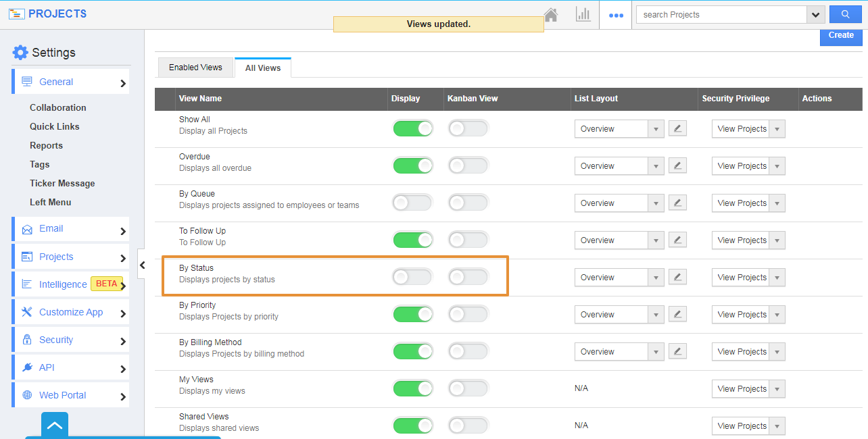The width and height of the screenshot is (868, 439).
Task: Enable Kanban View for By Status
Action: pos(468,277)
